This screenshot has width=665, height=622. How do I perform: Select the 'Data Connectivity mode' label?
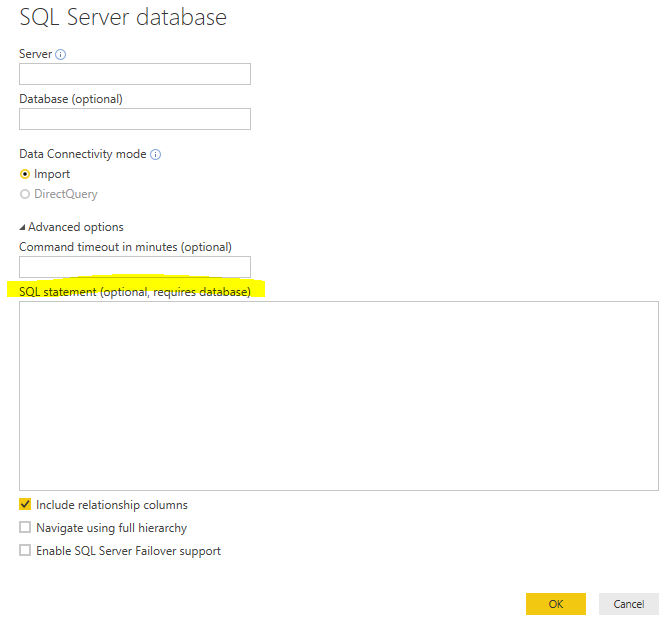pos(83,154)
